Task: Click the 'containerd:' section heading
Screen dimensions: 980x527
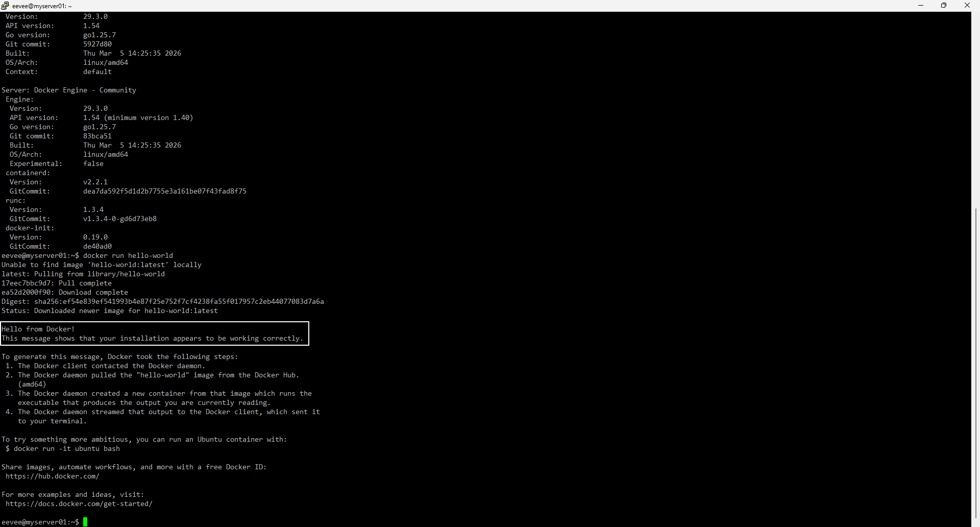Action: [28, 173]
